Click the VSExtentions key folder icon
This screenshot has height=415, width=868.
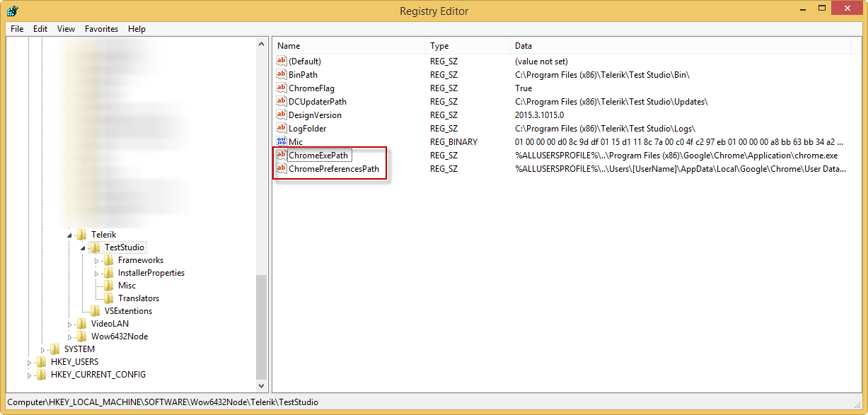[96, 311]
